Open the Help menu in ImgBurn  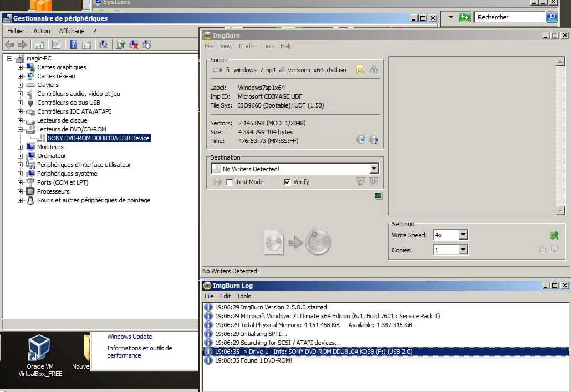(286, 46)
